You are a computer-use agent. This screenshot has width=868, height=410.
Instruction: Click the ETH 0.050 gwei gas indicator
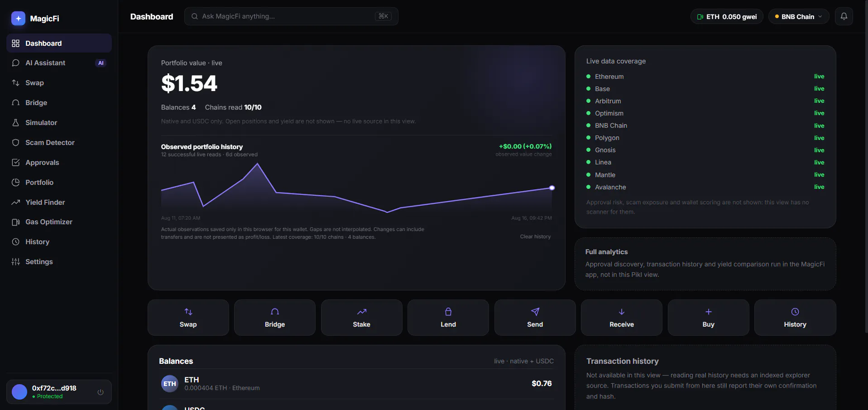pyautogui.click(x=727, y=17)
